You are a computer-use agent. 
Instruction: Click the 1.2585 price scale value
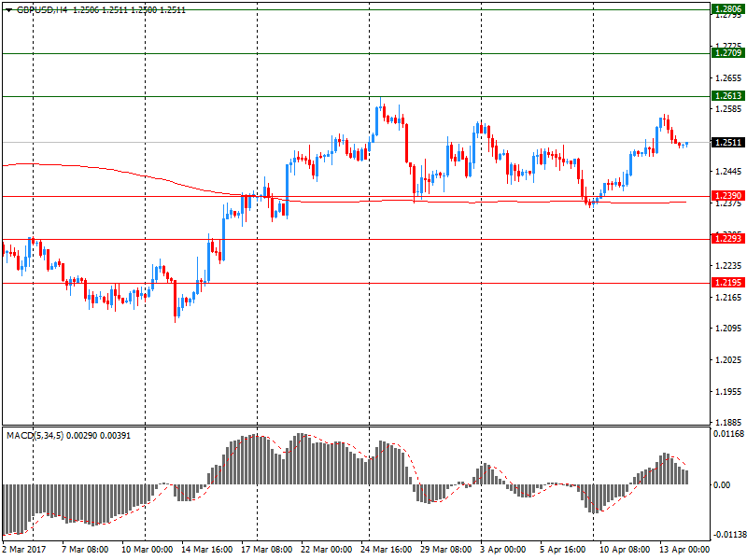pos(728,109)
